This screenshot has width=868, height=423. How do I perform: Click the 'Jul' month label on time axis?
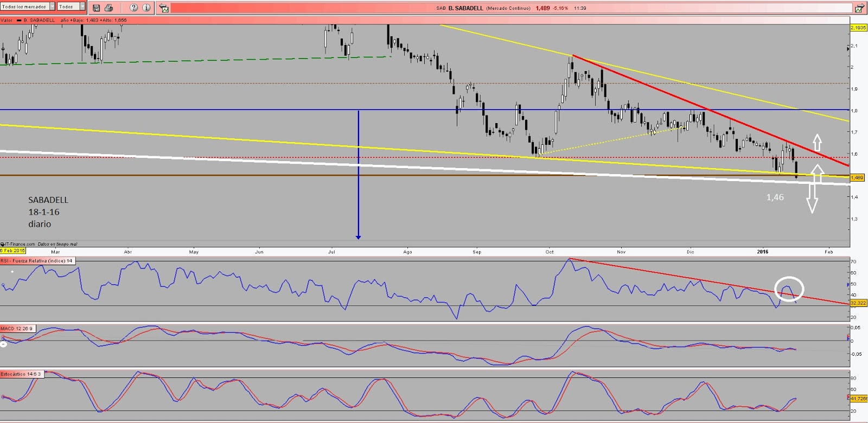(x=331, y=252)
